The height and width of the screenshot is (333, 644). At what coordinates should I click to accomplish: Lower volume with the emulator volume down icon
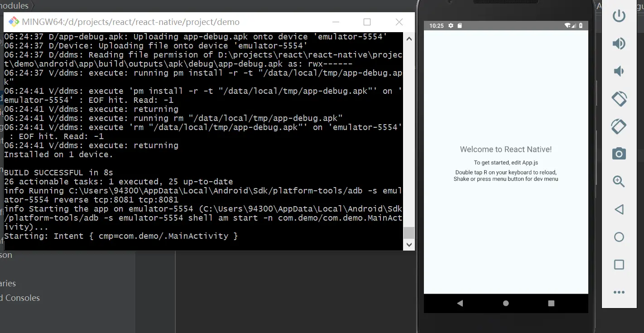coord(619,71)
